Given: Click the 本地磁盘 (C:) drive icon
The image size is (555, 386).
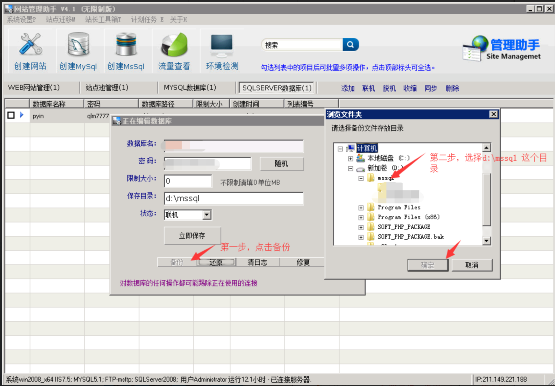Looking at the screenshot, I should 361,158.
